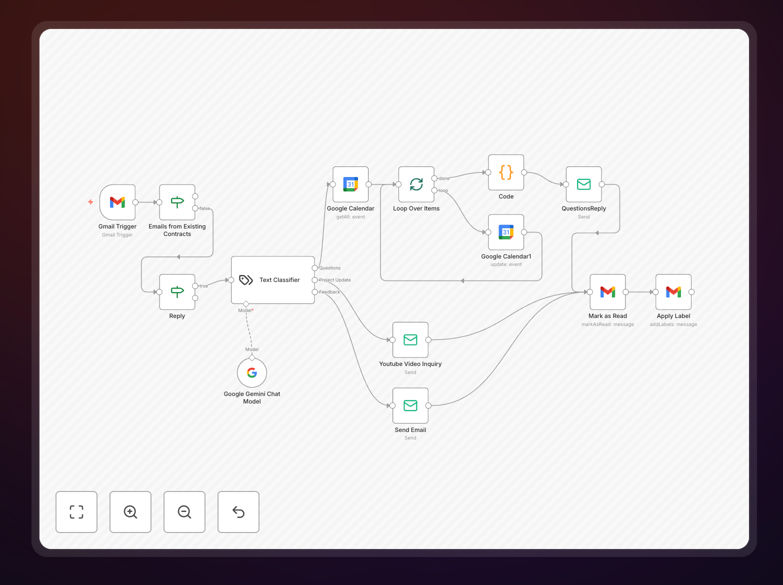Viewport: 783px width, 585px height.
Task: Open the Code node
Action: (x=506, y=172)
